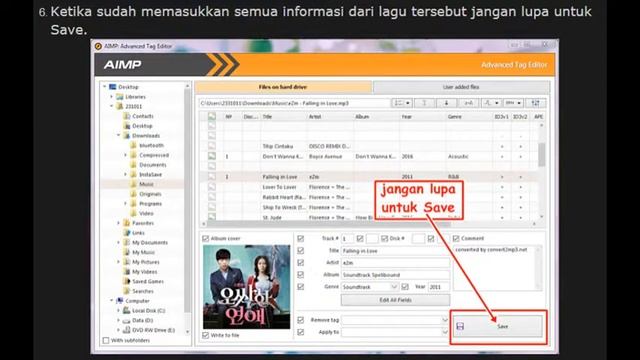Click the move up toolbar icon
640x360 pixels.
click(424, 103)
